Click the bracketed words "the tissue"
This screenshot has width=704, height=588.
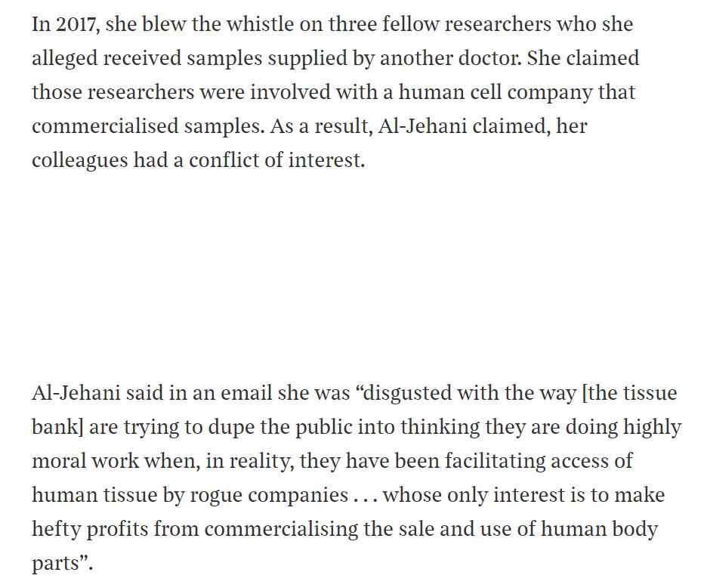click(x=631, y=393)
